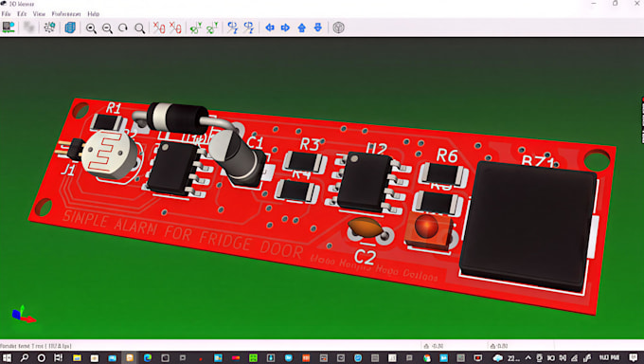Move the board up with blue arrow
This screenshot has width=644, height=364.
[x=302, y=27]
